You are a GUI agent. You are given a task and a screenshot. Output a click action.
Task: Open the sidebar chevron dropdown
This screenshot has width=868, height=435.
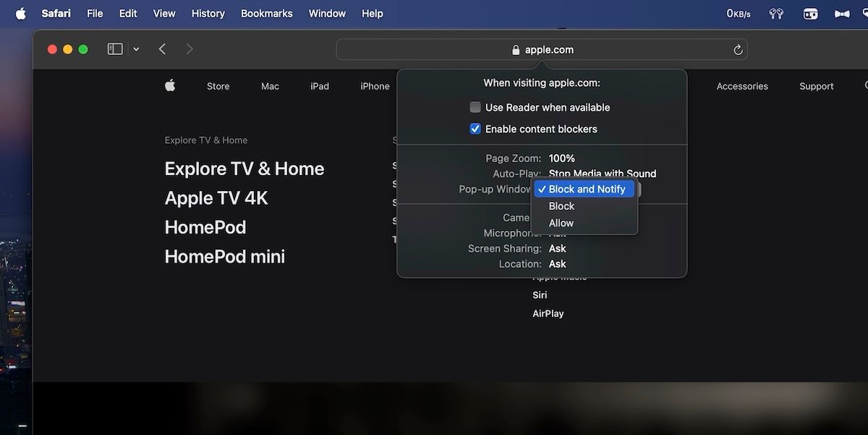pyautogui.click(x=135, y=48)
